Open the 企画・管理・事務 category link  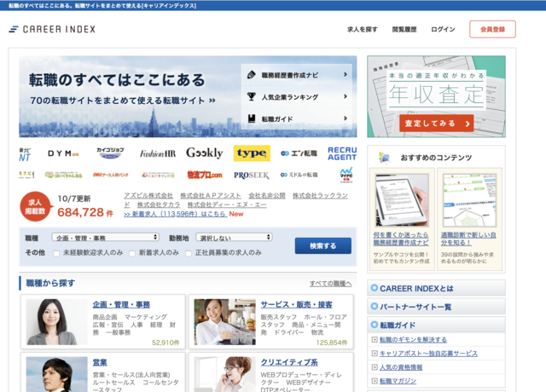click(121, 305)
